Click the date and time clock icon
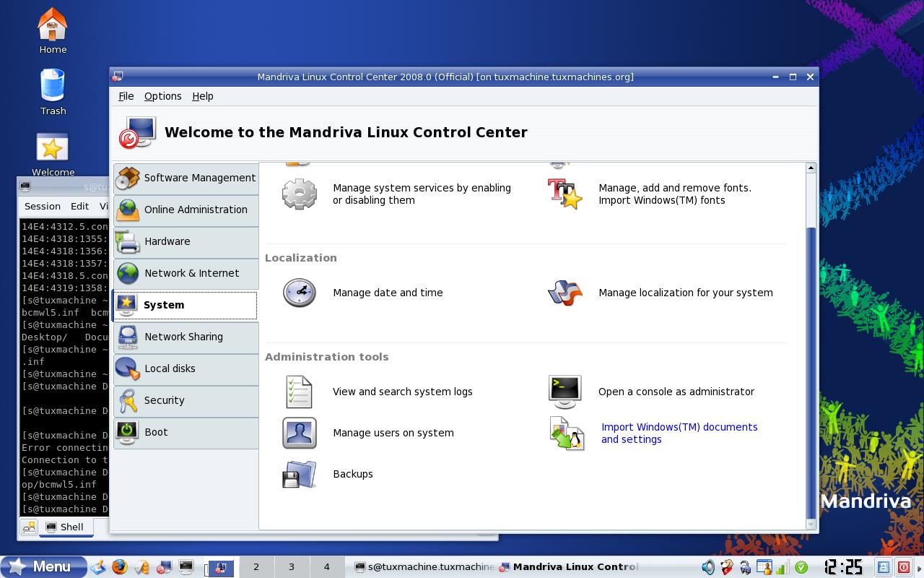This screenshot has width=924, height=578. (299, 293)
